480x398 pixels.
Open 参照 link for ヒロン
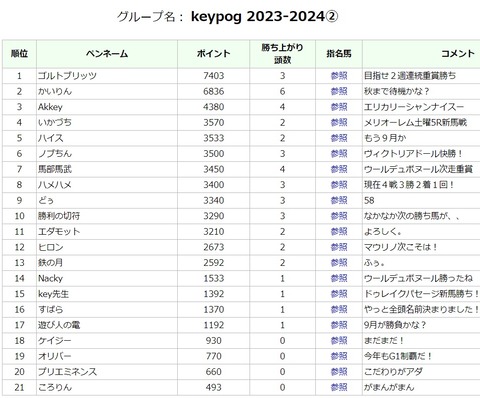339,247
